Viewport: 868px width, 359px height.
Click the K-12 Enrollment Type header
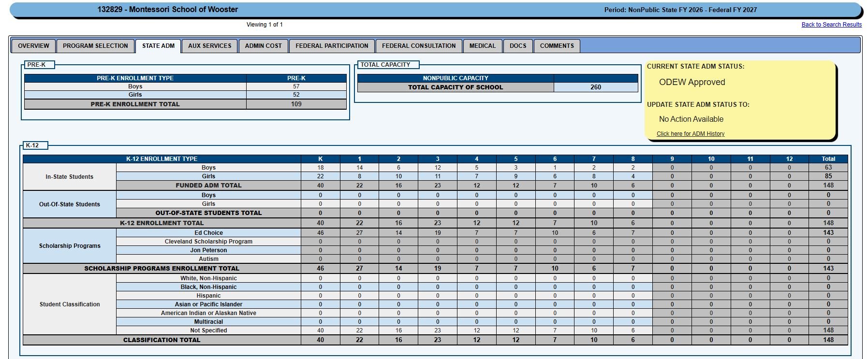coord(162,159)
